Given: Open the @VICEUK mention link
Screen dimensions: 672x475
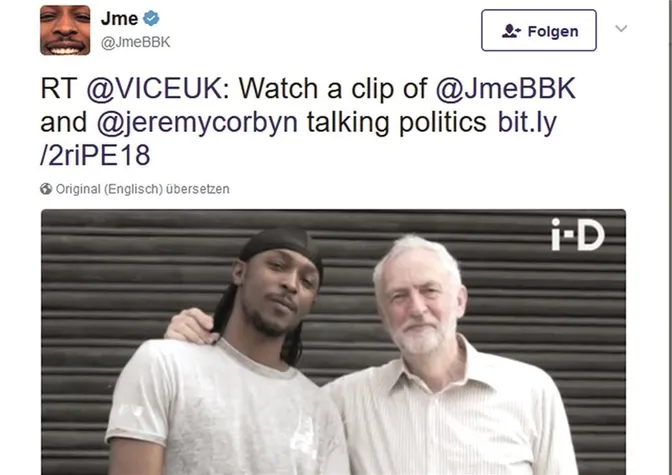Looking at the screenshot, I should click(x=155, y=89).
